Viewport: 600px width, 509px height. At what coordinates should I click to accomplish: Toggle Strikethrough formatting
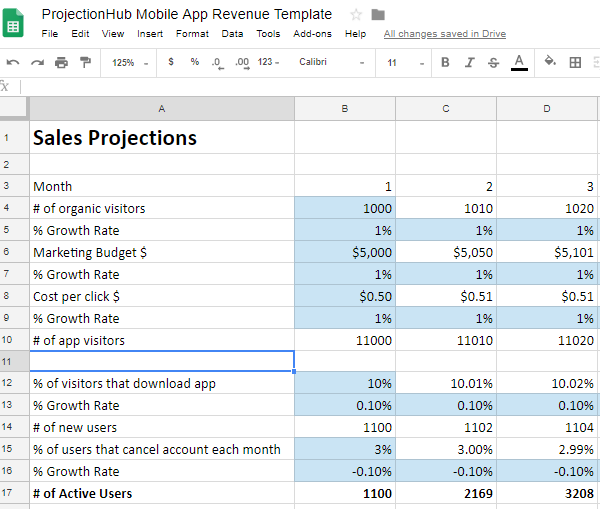494,62
